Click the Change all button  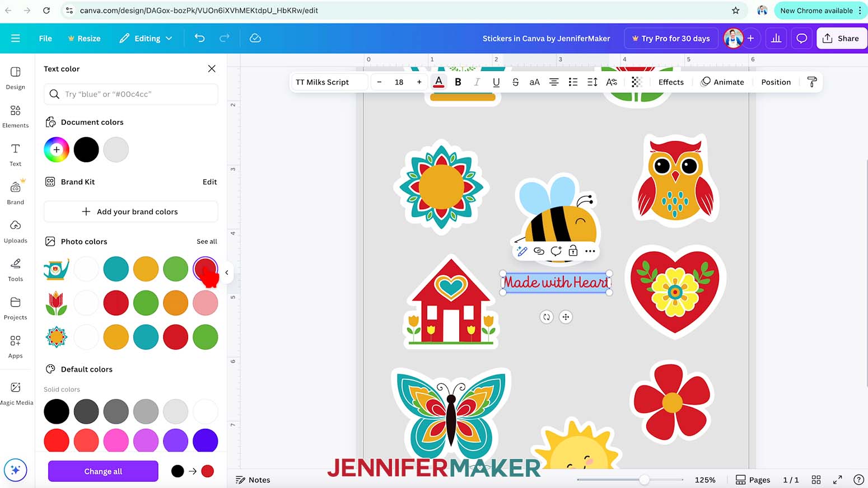(x=103, y=471)
